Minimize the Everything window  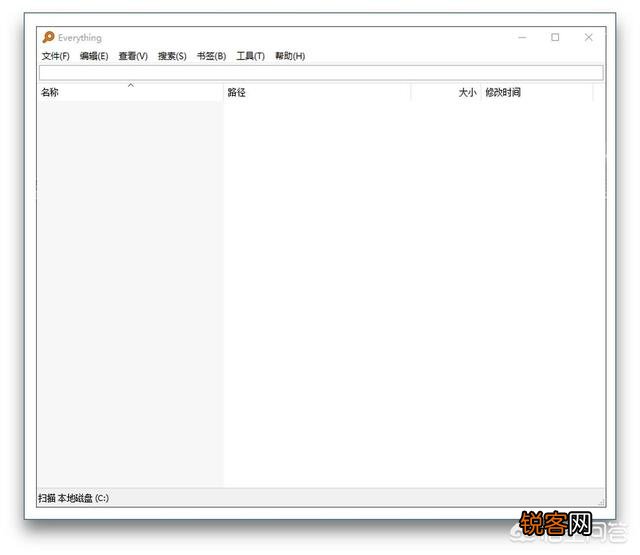tap(522, 38)
